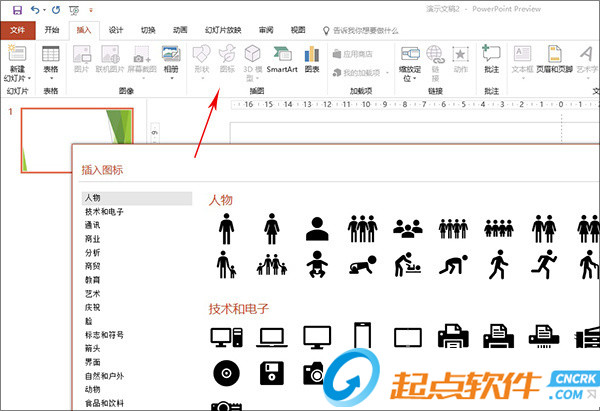Select the sitting baby icon

click(x=317, y=264)
